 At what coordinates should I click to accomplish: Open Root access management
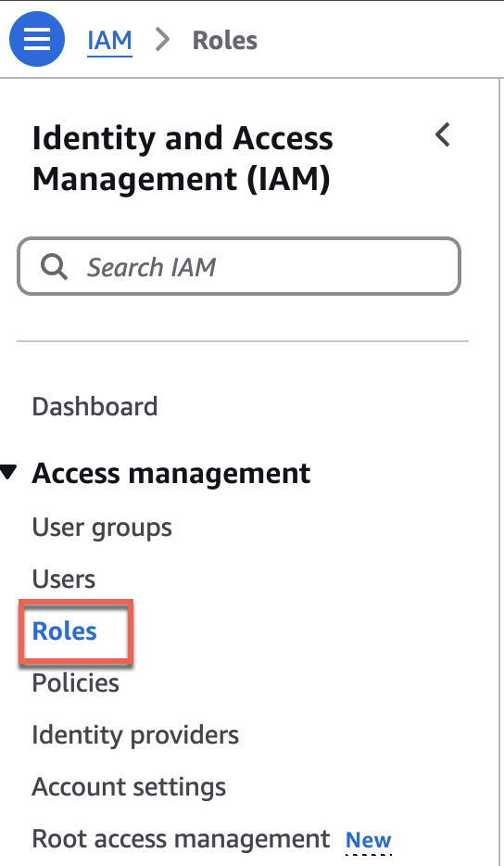[181, 839]
